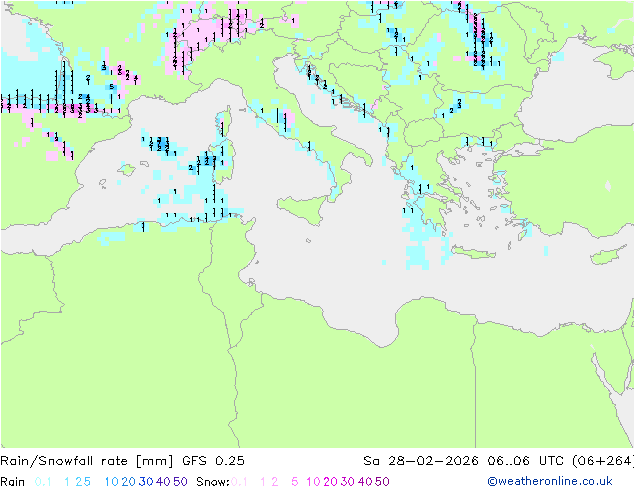Click the Rain legend value 20
The height and width of the screenshot is (490, 634).
[x=129, y=482]
